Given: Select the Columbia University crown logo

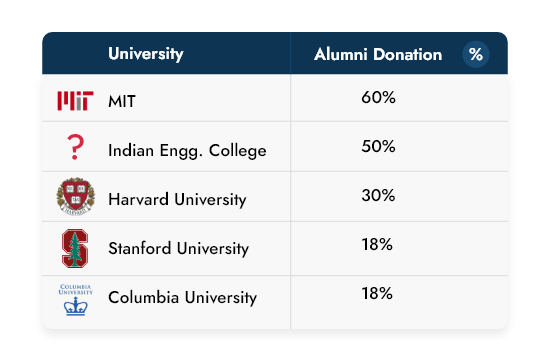Looking at the screenshot, I should pyautogui.click(x=75, y=306).
